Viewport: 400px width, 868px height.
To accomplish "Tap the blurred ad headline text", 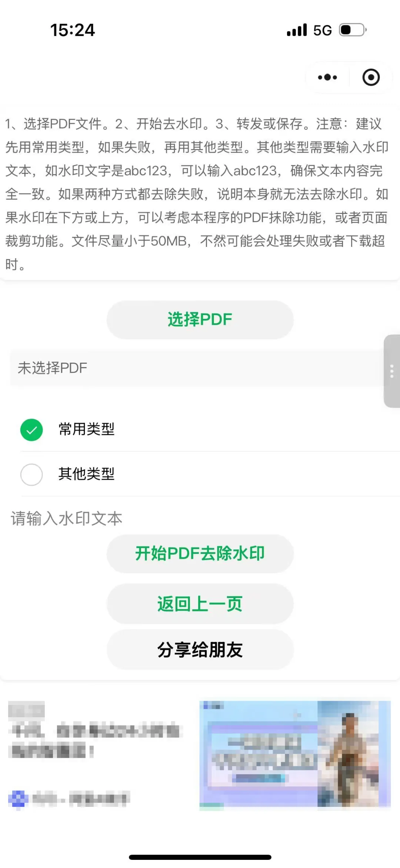I will point(96,741).
